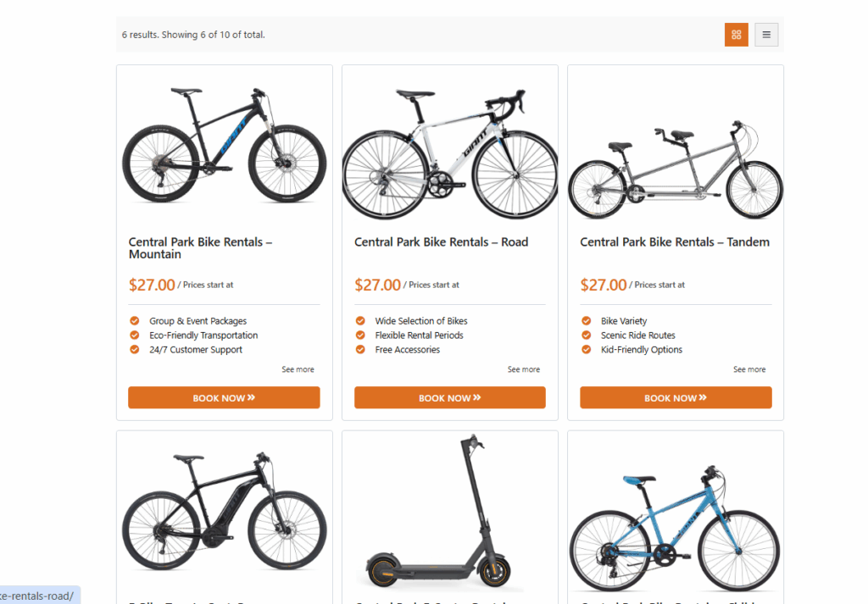
Task: Open Central Park Bike Rentals – Tandem listing
Action: coord(674,241)
